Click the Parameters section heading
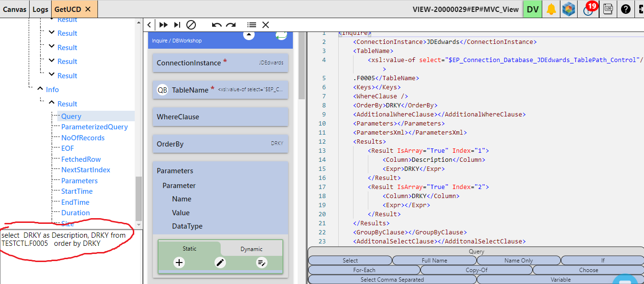The height and width of the screenshot is (284, 644). click(175, 171)
